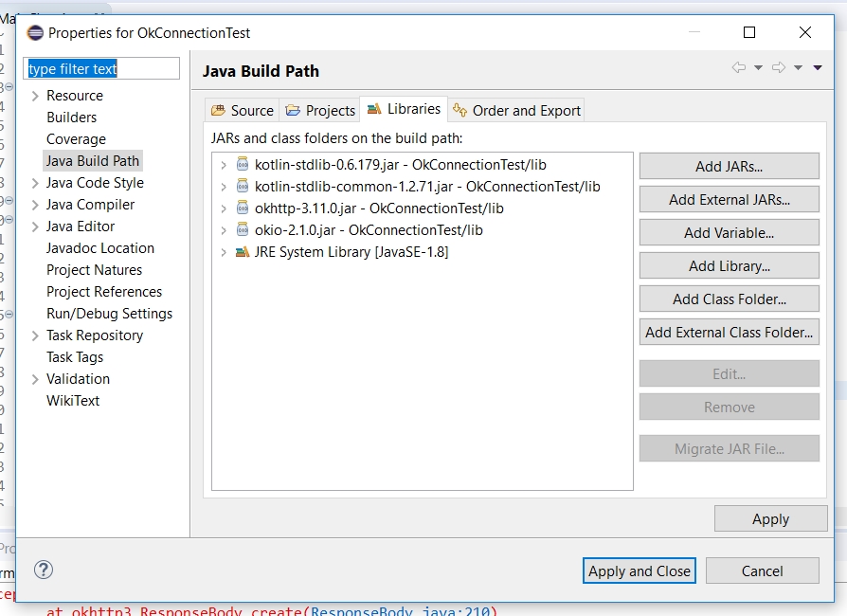Open the view menu dropdown at top right
Image resolution: width=847 pixels, height=616 pixels.
(817, 67)
